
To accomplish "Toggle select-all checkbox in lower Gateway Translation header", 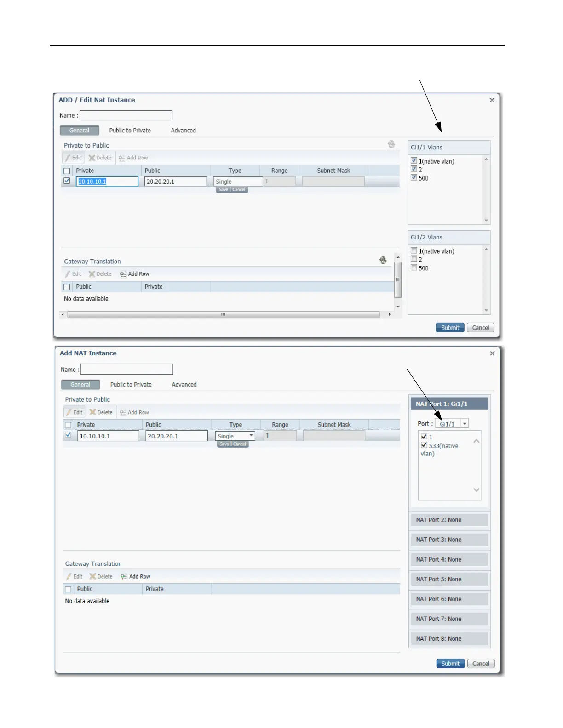I will pyautogui.click(x=68, y=589).
